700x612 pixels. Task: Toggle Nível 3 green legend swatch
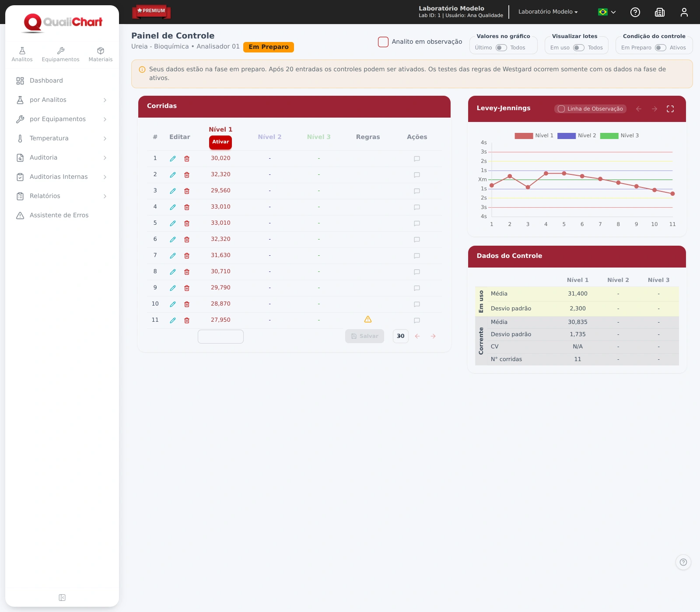pyautogui.click(x=609, y=136)
